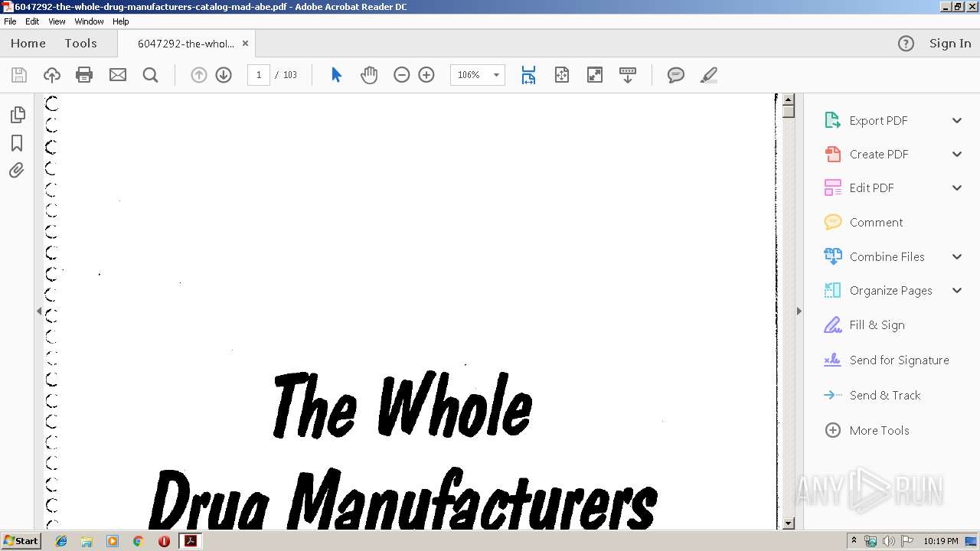Open page thumbnails panel
Screen dimensions: 980x551
point(17,115)
